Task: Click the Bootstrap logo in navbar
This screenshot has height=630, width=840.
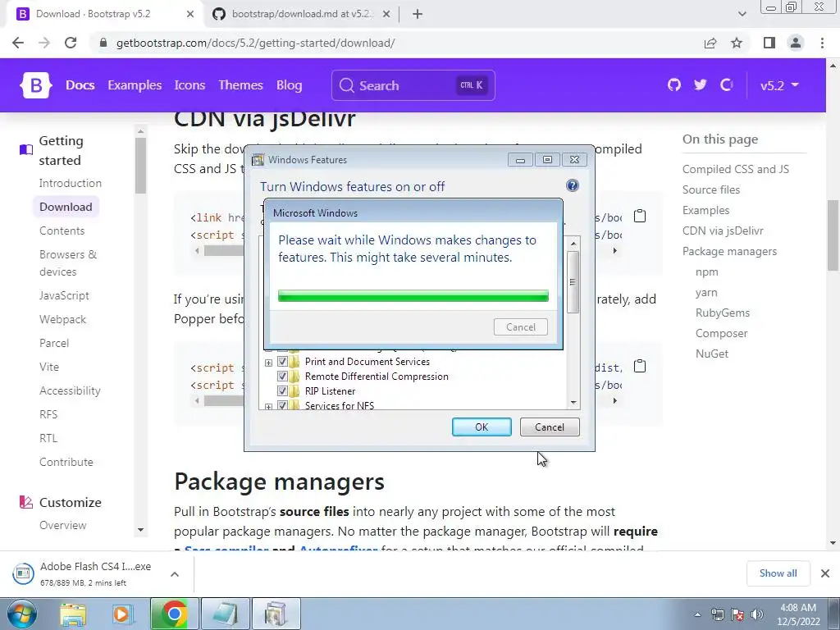Action: pos(36,85)
